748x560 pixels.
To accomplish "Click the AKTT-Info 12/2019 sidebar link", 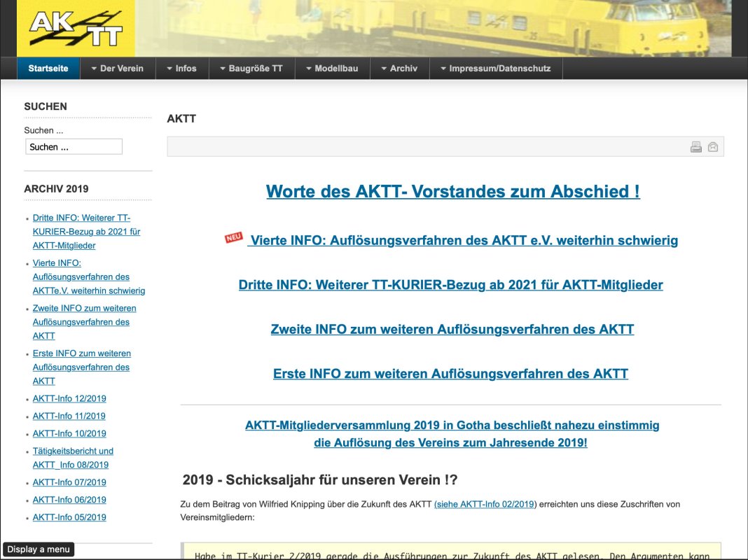I will [x=69, y=398].
